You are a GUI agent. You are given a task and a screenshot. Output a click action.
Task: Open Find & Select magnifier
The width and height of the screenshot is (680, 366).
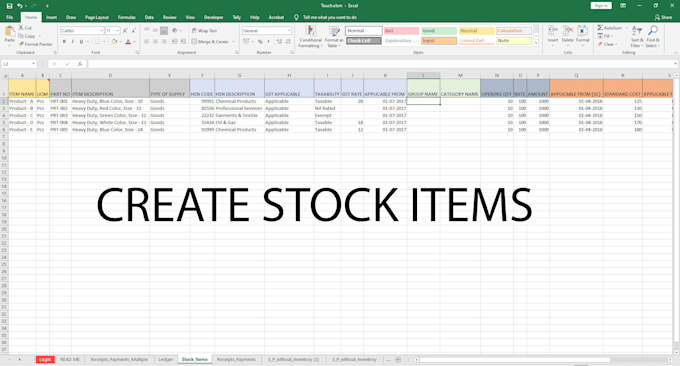(652, 36)
